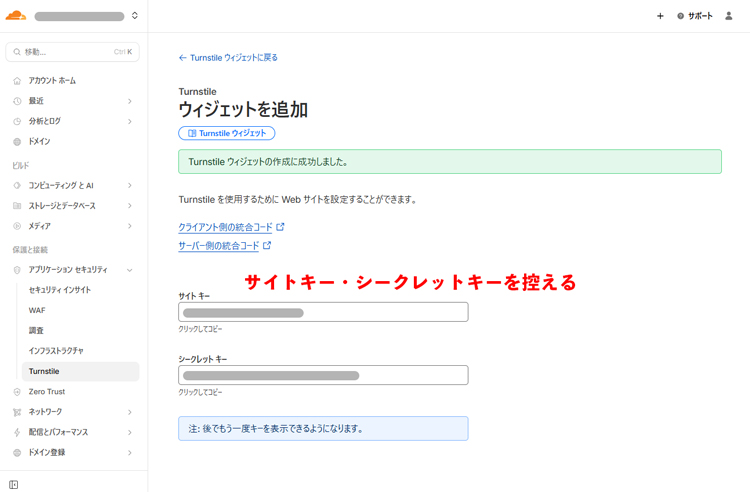Click external-link icon after クライアント側の統合コード

tap(280, 227)
